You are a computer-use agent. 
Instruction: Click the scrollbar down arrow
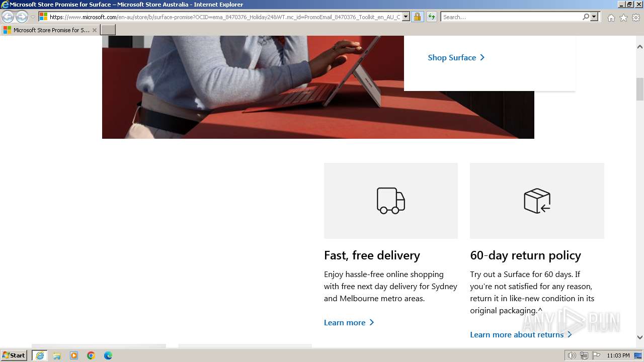click(x=640, y=337)
